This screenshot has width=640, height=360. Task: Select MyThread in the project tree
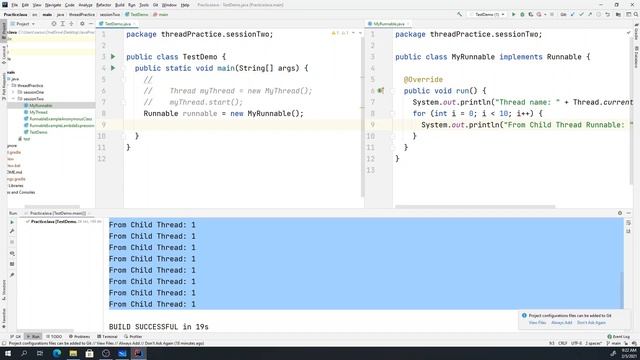pos(38,112)
